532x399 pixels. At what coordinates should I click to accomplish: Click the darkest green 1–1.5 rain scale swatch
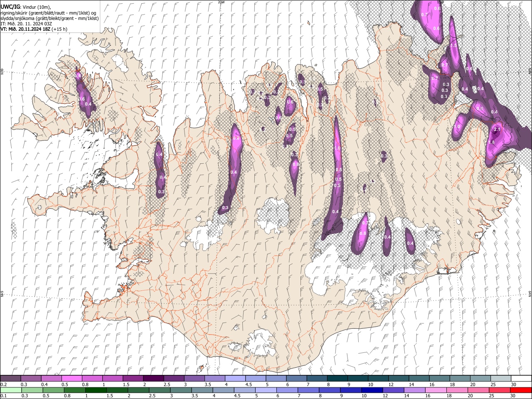coord(96,390)
